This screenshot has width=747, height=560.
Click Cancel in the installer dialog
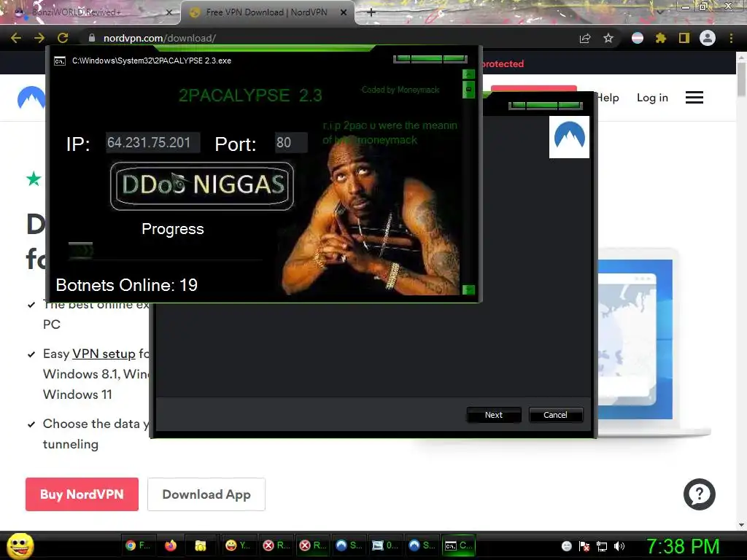[555, 415]
